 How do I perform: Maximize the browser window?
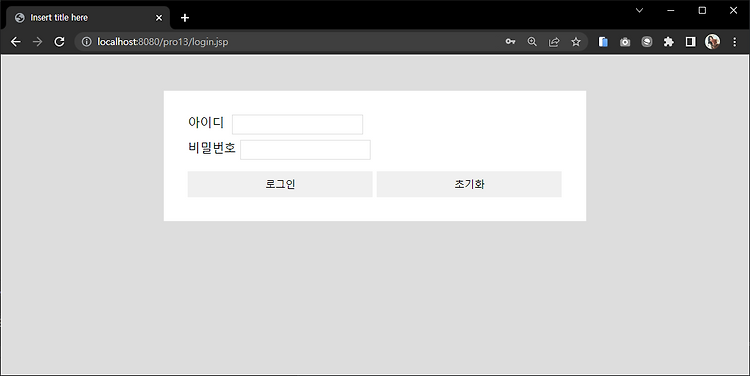(x=702, y=11)
